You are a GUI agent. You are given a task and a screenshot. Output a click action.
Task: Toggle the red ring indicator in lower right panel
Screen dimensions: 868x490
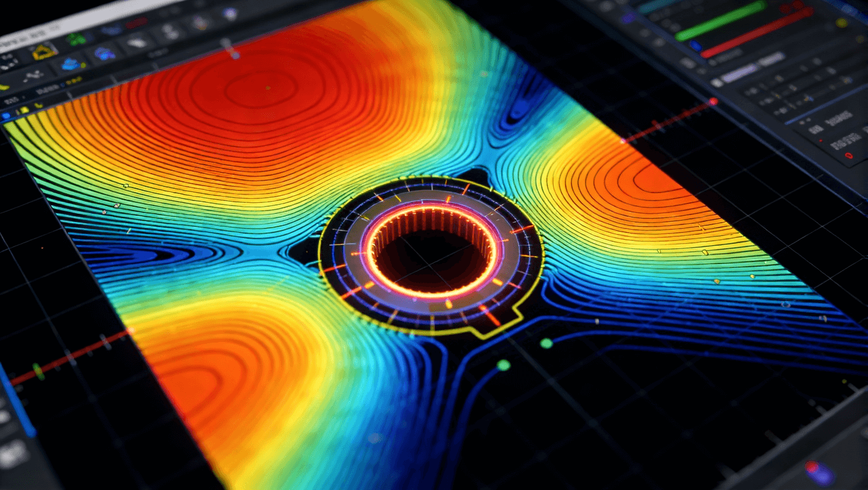[848, 155]
